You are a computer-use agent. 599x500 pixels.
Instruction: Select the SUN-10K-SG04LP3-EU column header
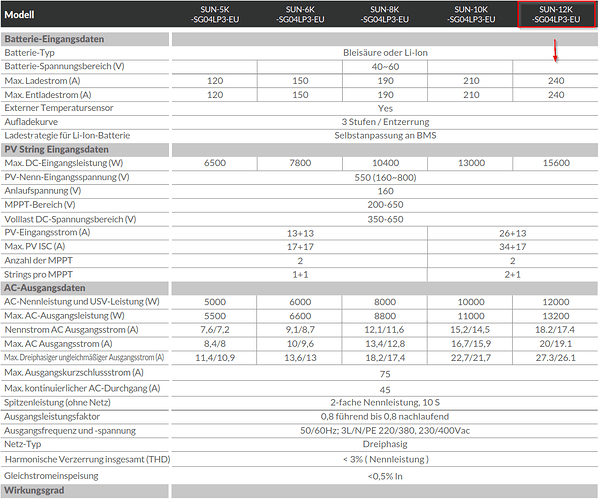(471, 15)
